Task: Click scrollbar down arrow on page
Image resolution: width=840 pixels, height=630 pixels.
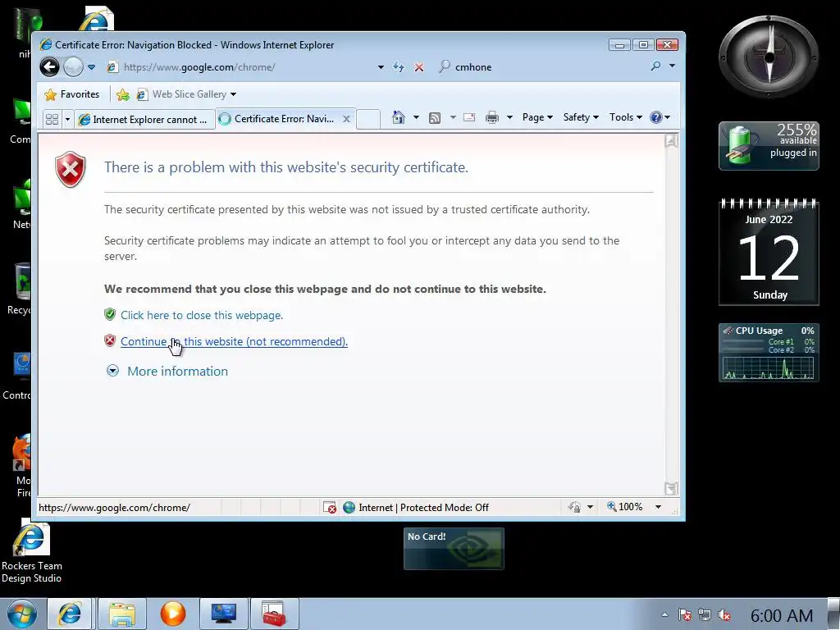Action: [x=671, y=488]
